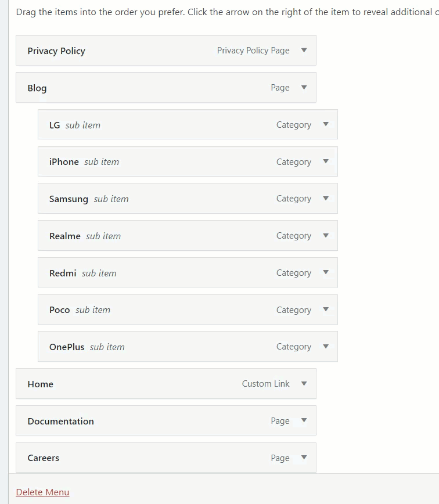The width and height of the screenshot is (439, 504).
Task: Click the Delete Menu link
Action: point(42,492)
